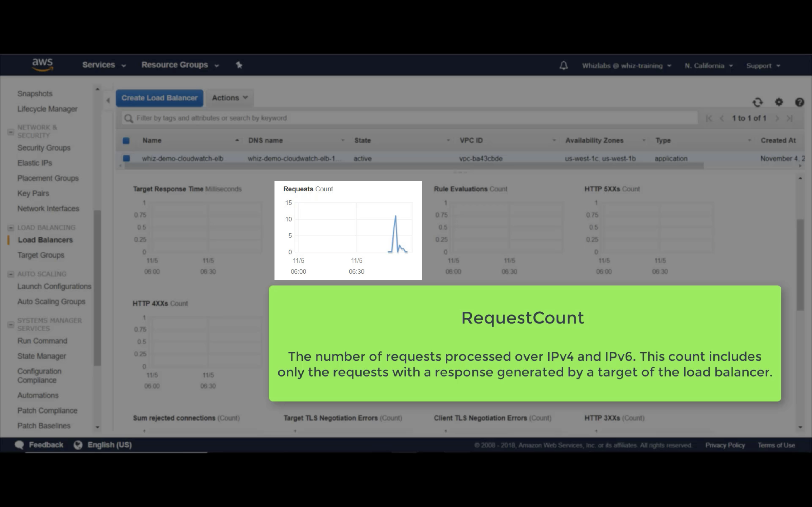Open the notifications bell icon

pyautogui.click(x=563, y=65)
